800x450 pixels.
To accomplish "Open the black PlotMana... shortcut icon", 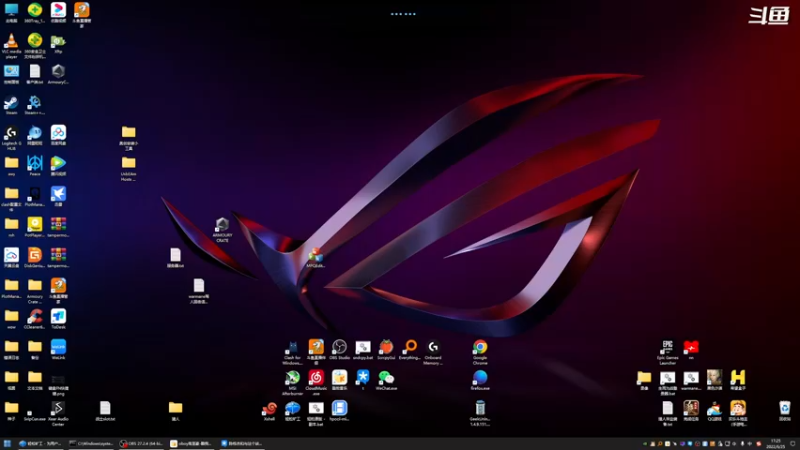I will click(x=35, y=194).
